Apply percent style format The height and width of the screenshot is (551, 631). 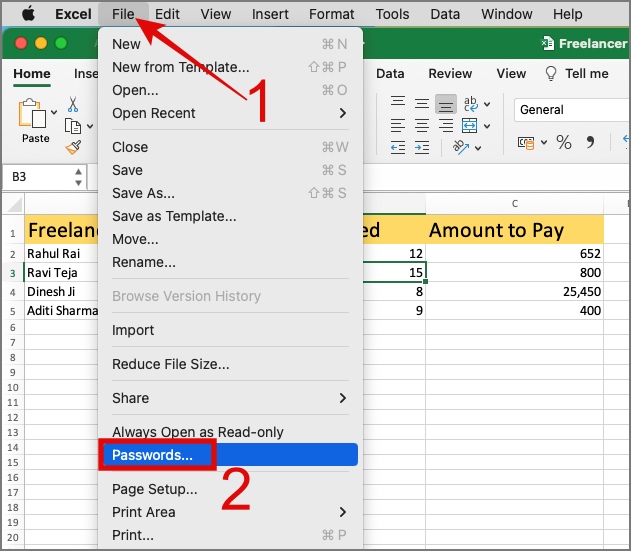click(x=563, y=142)
